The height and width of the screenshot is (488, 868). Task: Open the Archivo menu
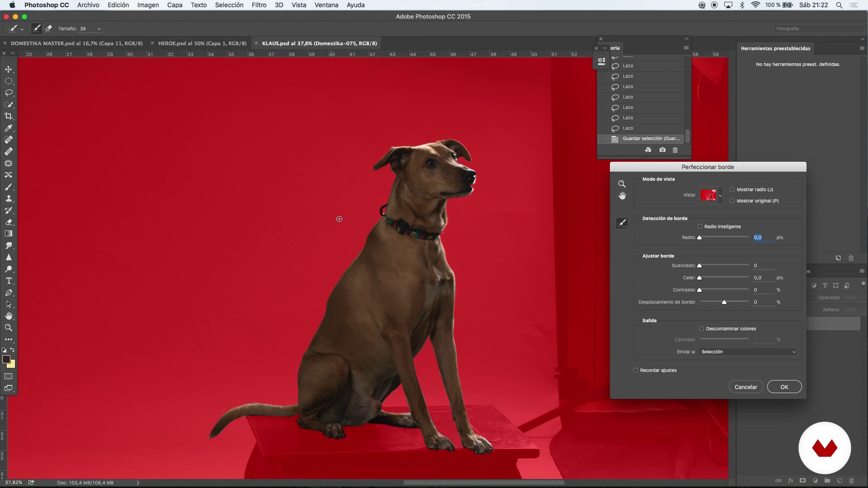point(88,5)
